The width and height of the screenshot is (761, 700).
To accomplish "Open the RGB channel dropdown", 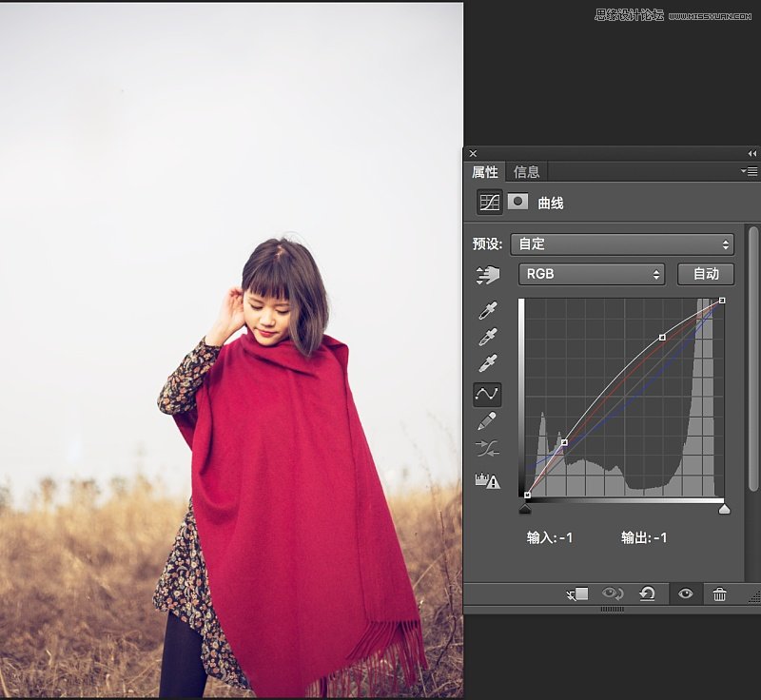I will point(592,274).
